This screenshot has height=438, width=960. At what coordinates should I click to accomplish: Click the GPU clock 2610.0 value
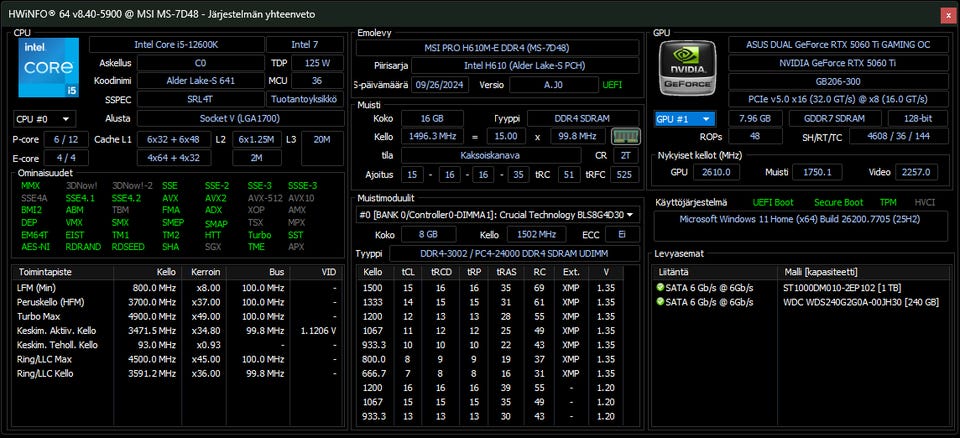(x=716, y=172)
